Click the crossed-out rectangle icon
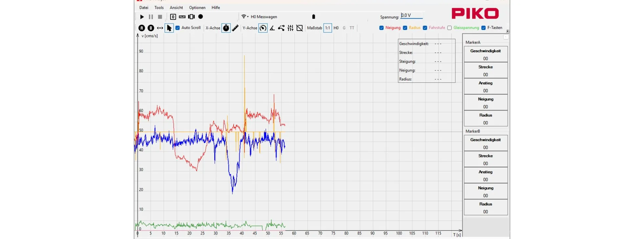Image resolution: width=644 pixels, height=239 pixels. [300, 28]
